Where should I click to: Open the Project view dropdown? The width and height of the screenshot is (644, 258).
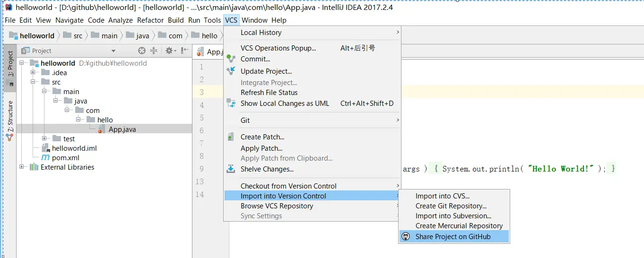click(x=113, y=51)
